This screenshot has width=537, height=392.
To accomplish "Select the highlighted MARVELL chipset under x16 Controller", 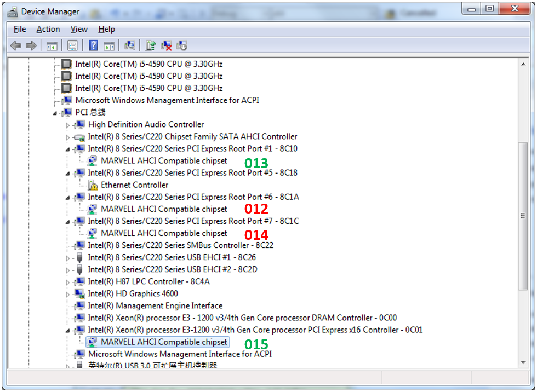I will (164, 342).
